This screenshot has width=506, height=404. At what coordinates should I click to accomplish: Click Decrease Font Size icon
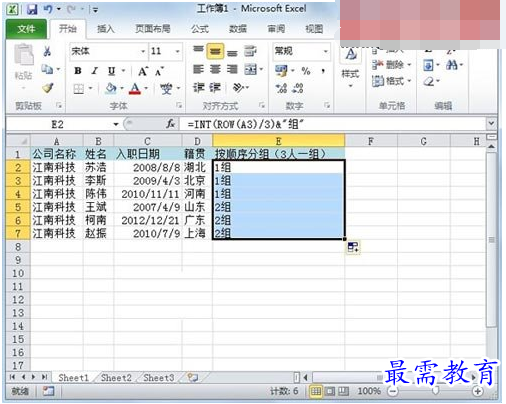pyautogui.click(x=159, y=71)
